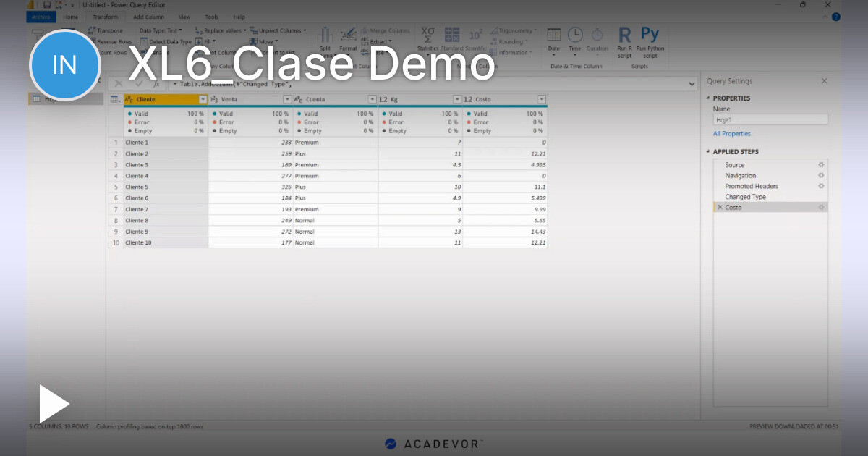Open the Costo column filter dropdown
868x456 pixels.
coord(541,99)
